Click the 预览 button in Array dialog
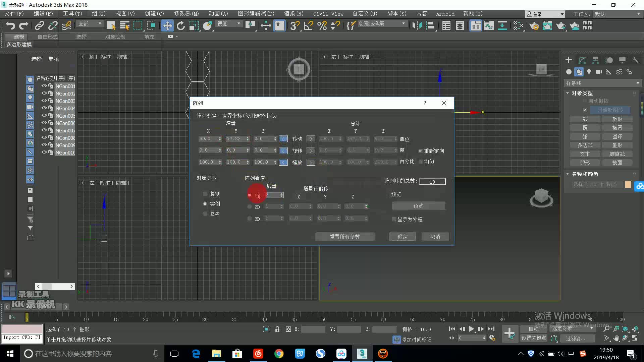The image size is (644, 362). (418, 205)
